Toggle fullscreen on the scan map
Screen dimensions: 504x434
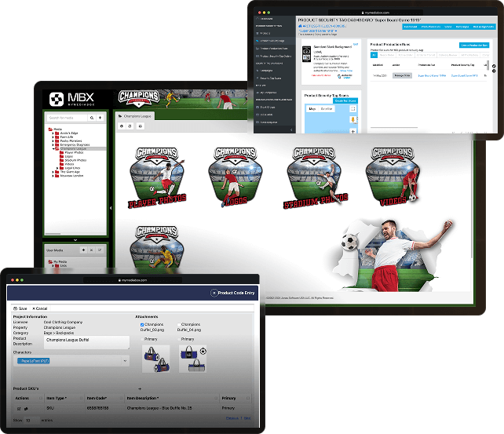pyautogui.click(x=353, y=109)
